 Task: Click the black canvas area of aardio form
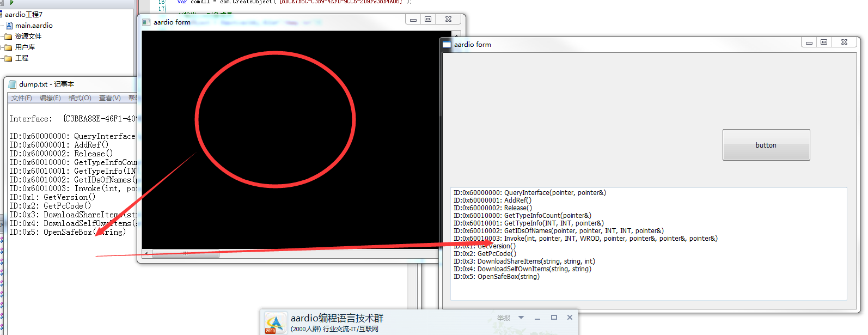(290, 140)
